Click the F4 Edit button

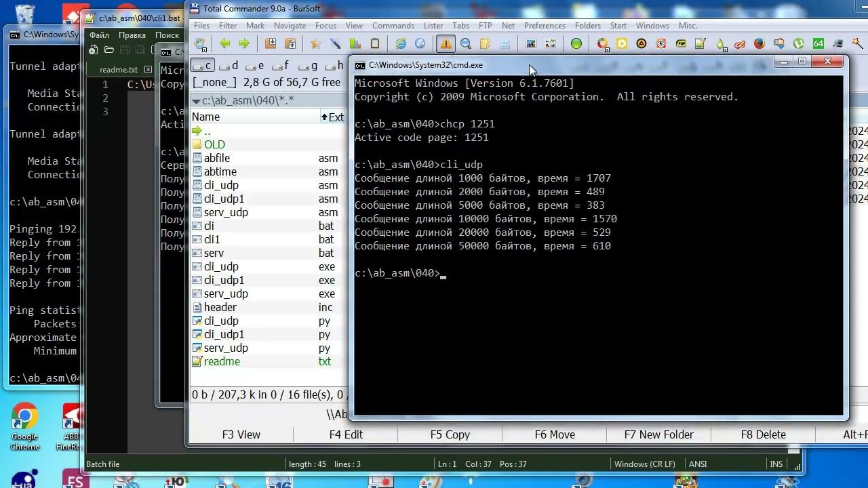346,434
